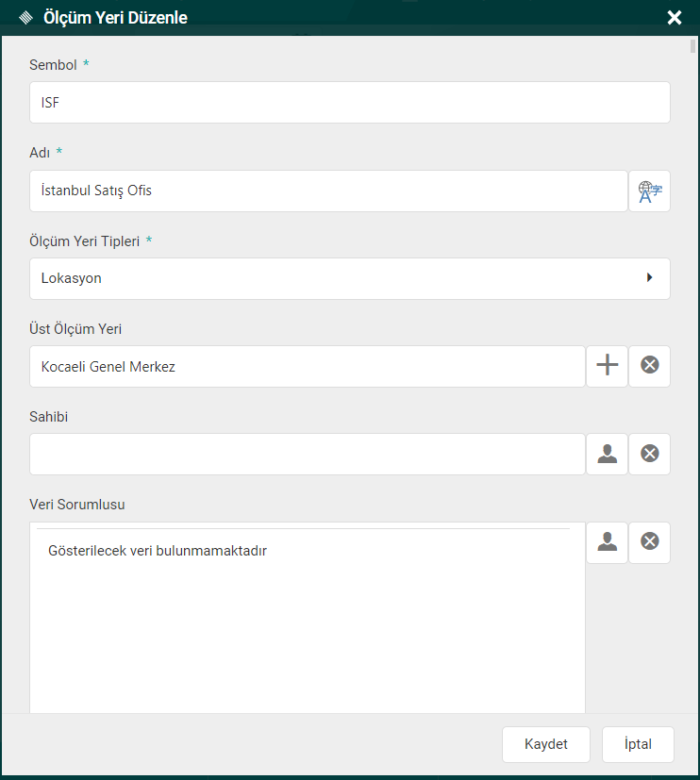Open the user picker for Sahibi
The width and height of the screenshot is (700, 780).
(x=608, y=454)
